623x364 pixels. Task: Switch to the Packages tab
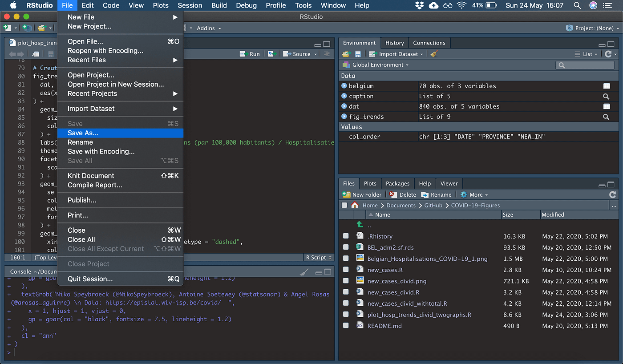[x=397, y=183]
